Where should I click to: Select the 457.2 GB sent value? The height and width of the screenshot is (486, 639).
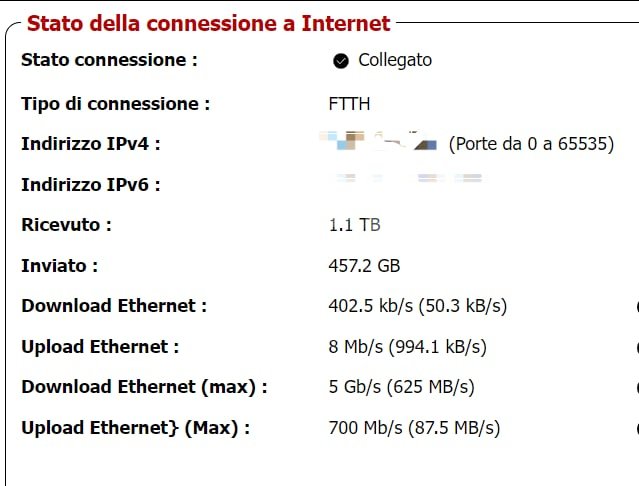pyautogui.click(x=364, y=266)
